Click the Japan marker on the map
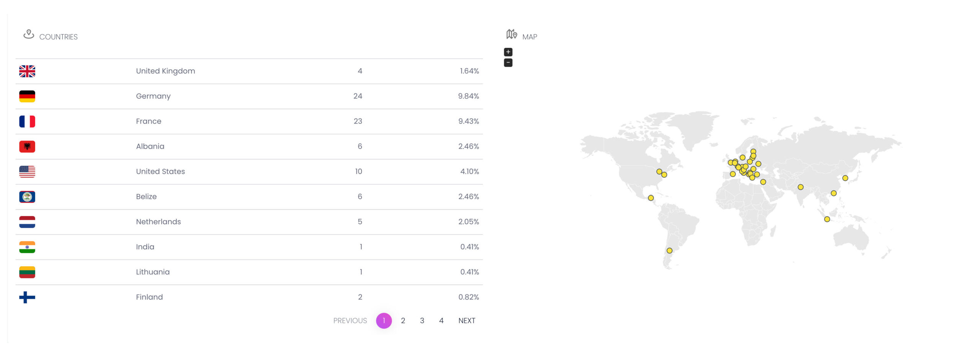Screen dimensions: 980x357 [845, 178]
